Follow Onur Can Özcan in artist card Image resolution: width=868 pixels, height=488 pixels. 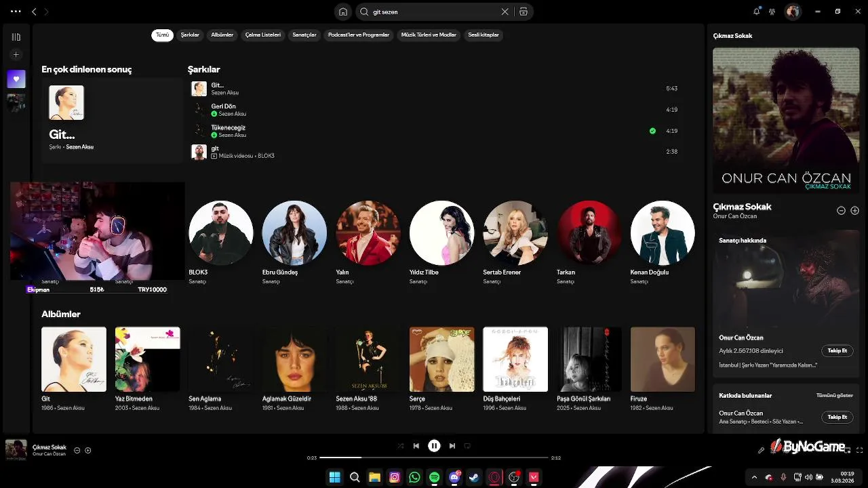tap(837, 350)
